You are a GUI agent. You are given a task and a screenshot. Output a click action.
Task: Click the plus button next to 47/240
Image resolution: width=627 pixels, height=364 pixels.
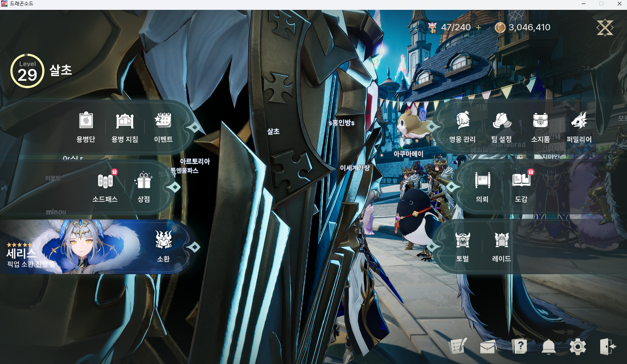(478, 28)
